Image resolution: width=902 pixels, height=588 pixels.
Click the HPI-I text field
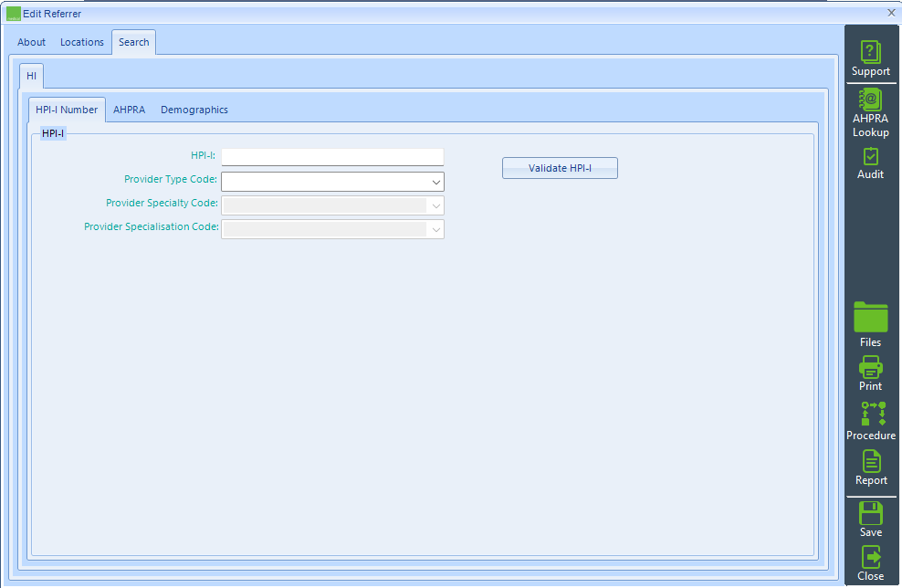pyautogui.click(x=332, y=157)
